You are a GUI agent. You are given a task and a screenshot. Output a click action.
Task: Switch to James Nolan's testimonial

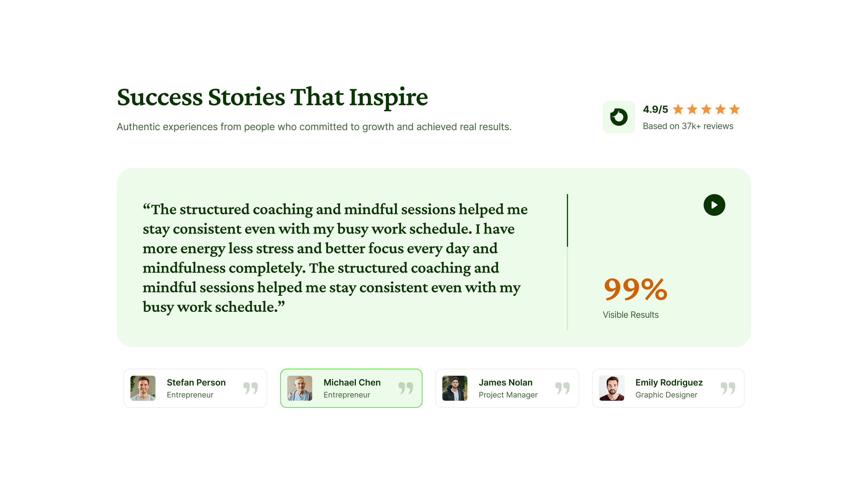pos(507,388)
